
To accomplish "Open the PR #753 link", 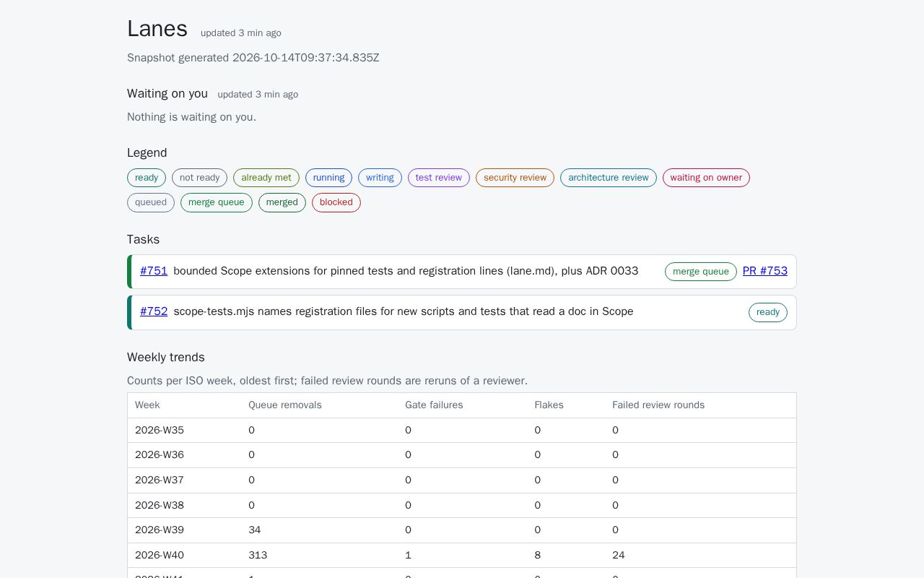I will coord(765,271).
